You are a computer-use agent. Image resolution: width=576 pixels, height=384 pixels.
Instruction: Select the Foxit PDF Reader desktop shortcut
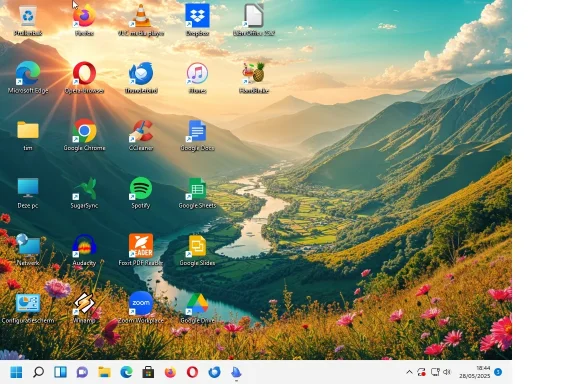(x=141, y=250)
